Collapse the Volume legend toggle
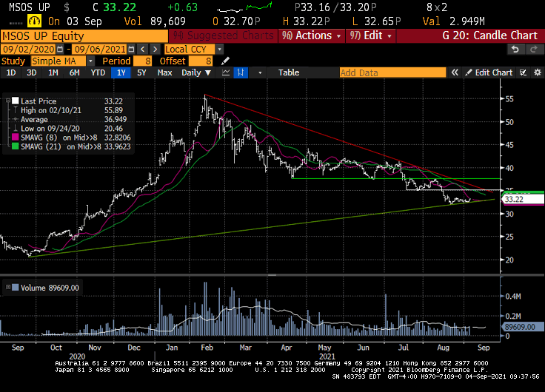Viewport: 545px width, 392px height. pyautogui.click(x=8, y=287)
